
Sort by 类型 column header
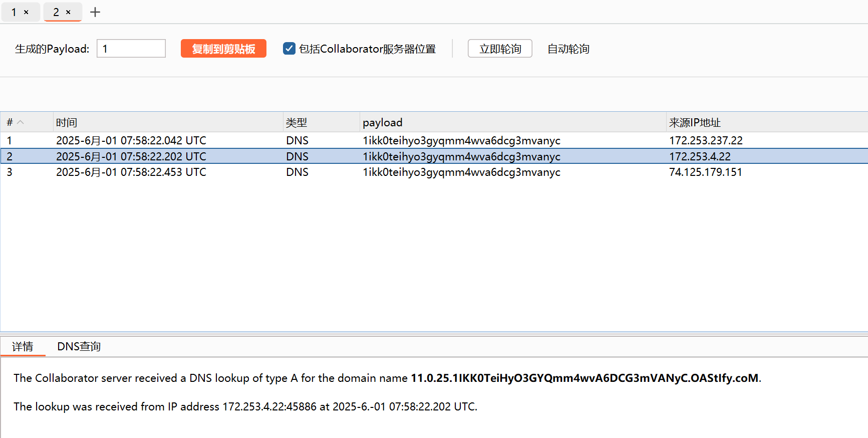(297, 122)
